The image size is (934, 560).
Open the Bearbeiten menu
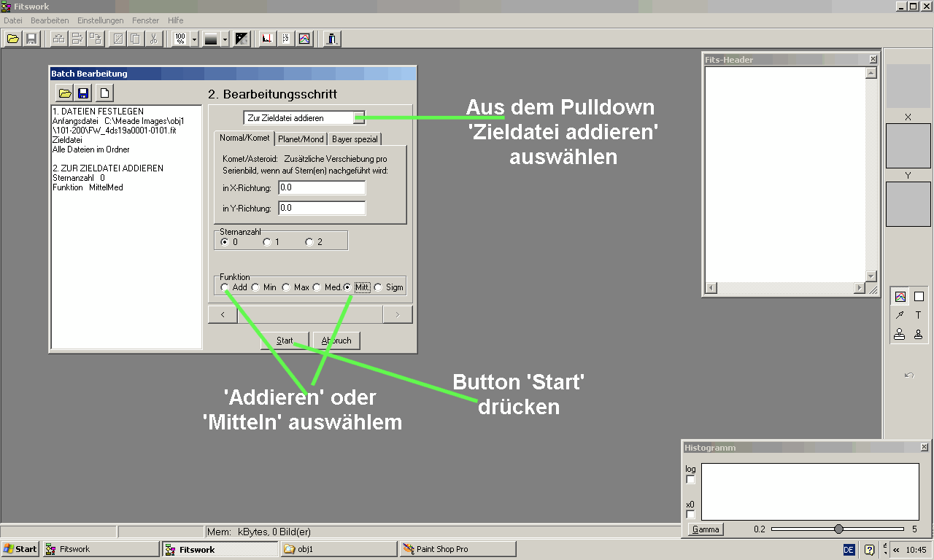point(50,20)
